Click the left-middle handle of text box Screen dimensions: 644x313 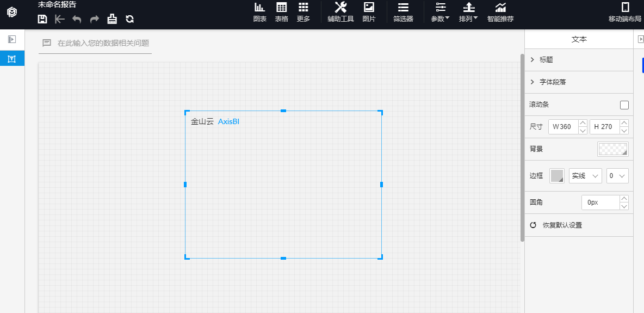pyautogui.click(x=185, y=185)
